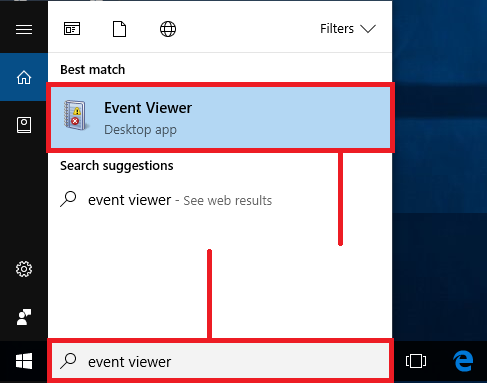Open the hamburger menu in search sidebar
Viewport: 487px width, 383px height.
tap(24, 29)
